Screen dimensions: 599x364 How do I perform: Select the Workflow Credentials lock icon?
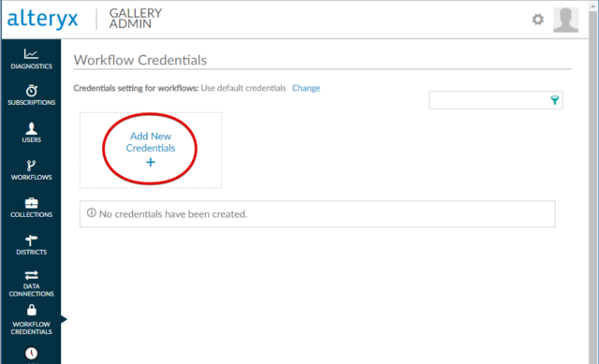32,310
